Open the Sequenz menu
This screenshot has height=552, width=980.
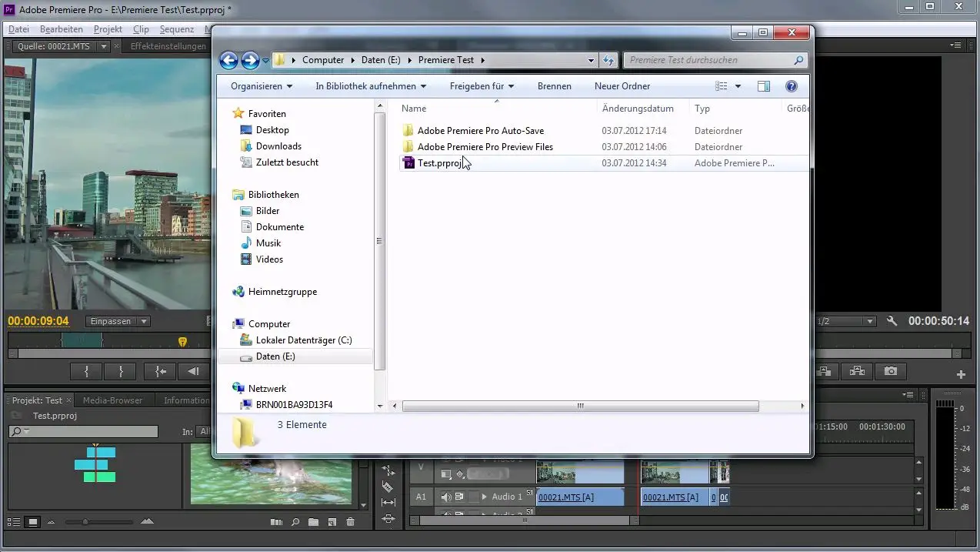tap(177, 29)
